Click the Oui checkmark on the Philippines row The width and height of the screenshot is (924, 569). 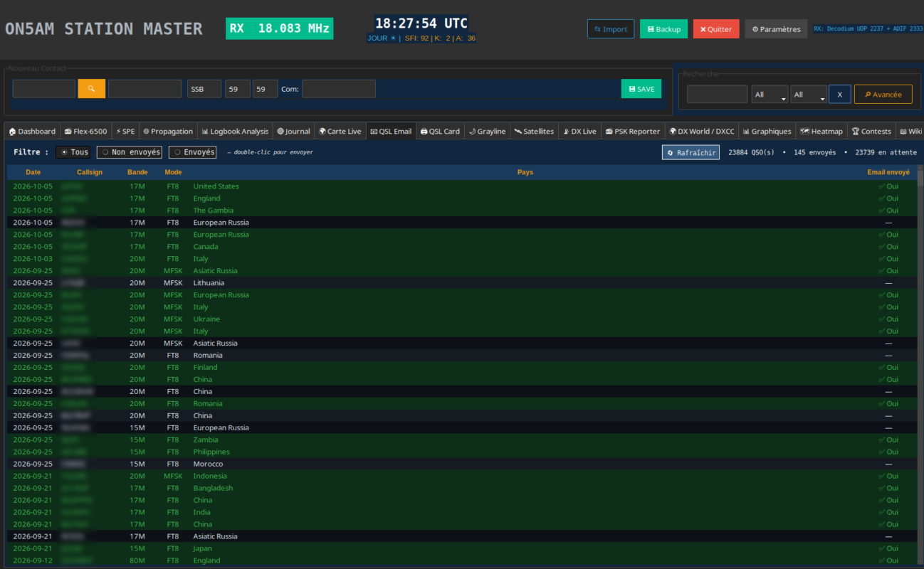(x=881, y=452)
